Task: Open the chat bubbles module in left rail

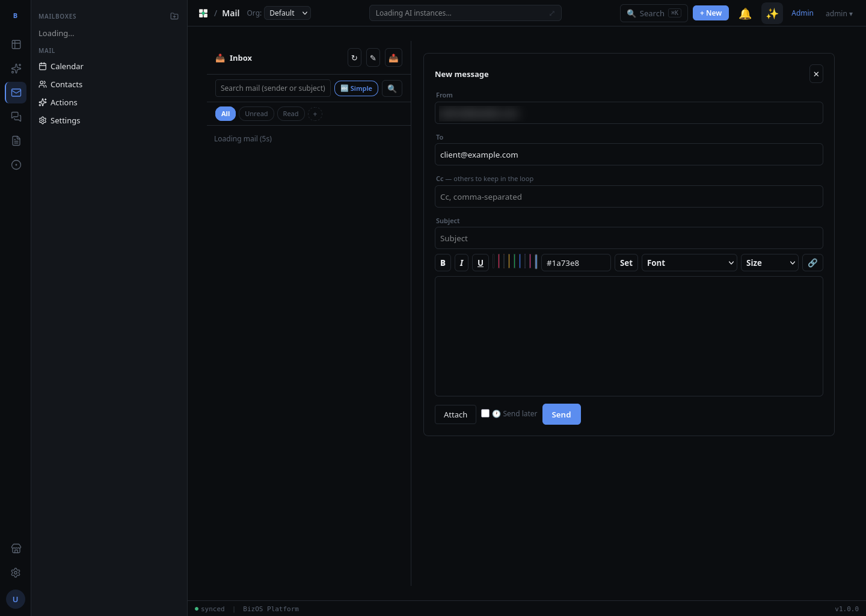Action: [16, 117]
